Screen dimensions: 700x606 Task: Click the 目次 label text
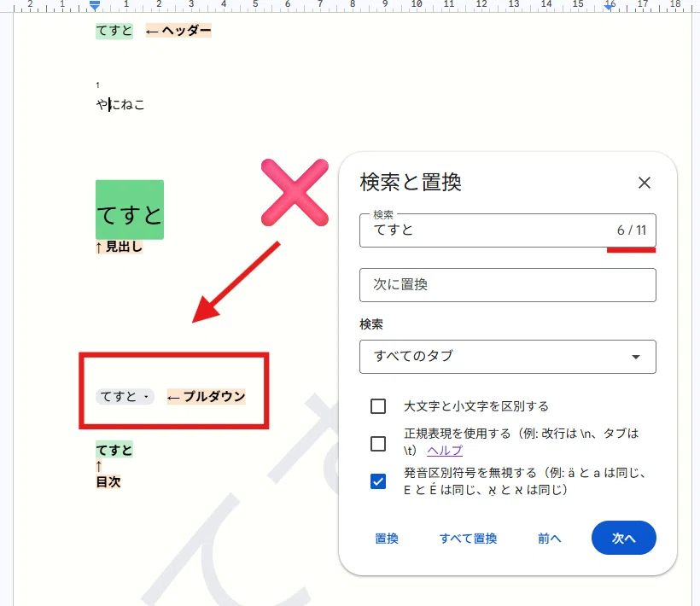108,482
